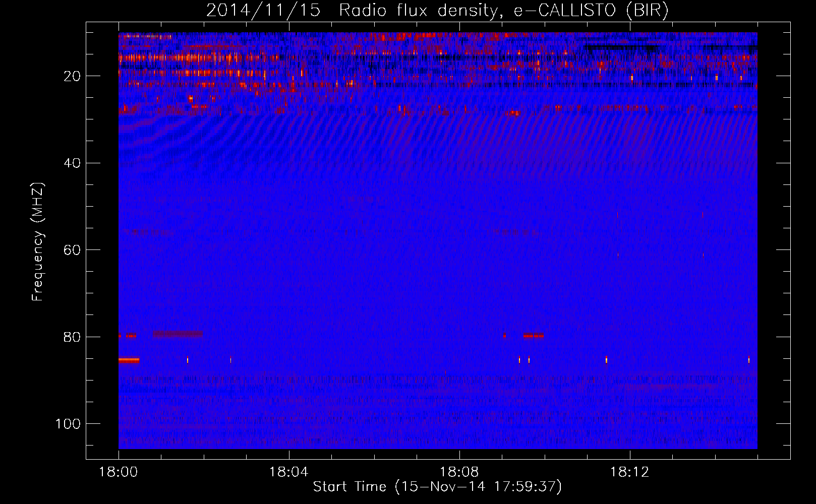The height and width of the screenshot is (504, 816).
Task: Click the '18:12' time tick label
Action: [x=629, y=472]
